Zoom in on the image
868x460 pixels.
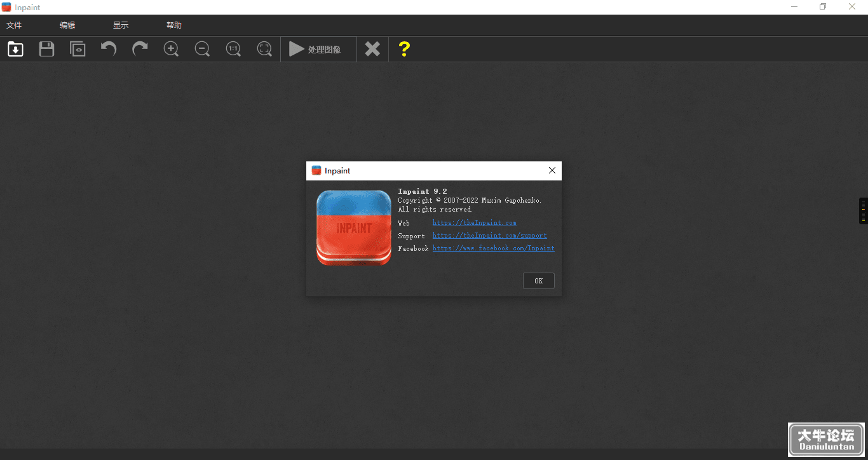(171, 49)
